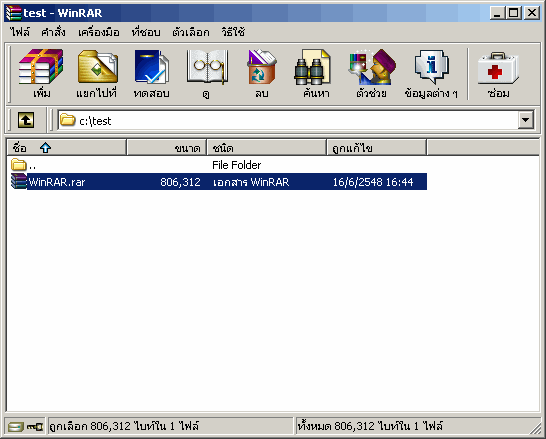Launch the Wizard (ตัวช่วย) icon

click(372, 67)
